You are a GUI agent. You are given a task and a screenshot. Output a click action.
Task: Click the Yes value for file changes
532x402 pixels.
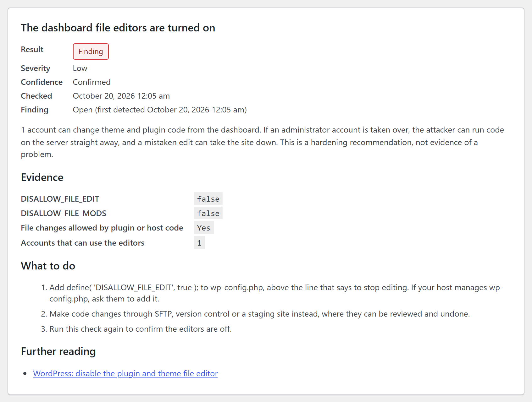tap(204, 228)
